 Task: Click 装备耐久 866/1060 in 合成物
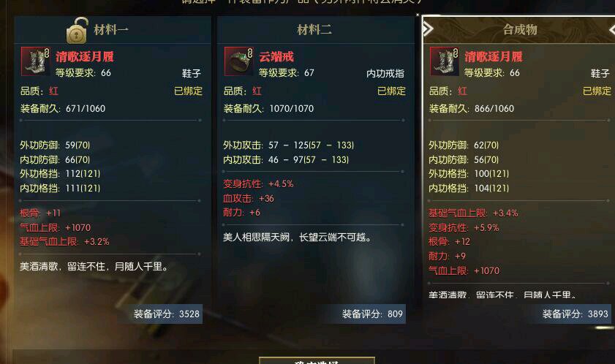tap(472, 109)
